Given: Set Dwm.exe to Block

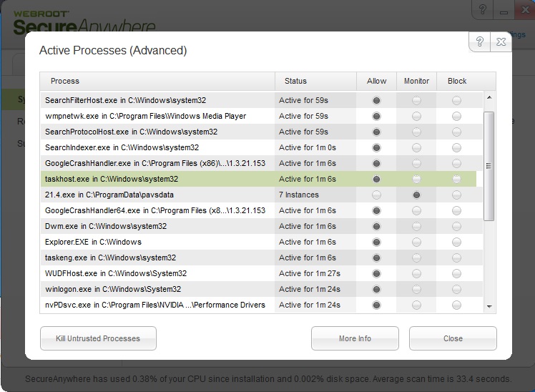Looking at the screenshot, I should (456, 226).
